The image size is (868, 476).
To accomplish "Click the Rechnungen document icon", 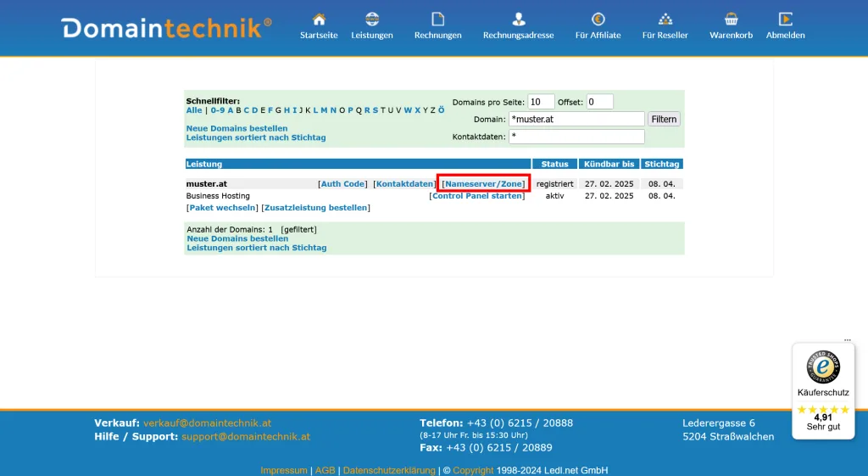I will click(437, 20).
